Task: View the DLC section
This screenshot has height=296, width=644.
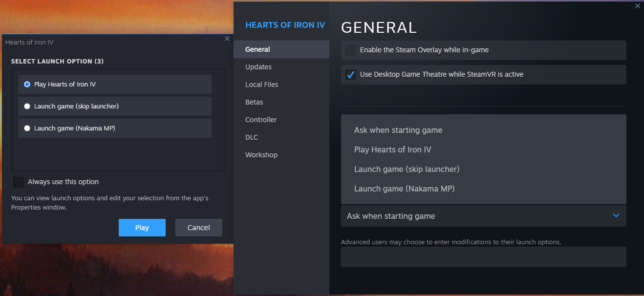Action: [x=251, y=137]
